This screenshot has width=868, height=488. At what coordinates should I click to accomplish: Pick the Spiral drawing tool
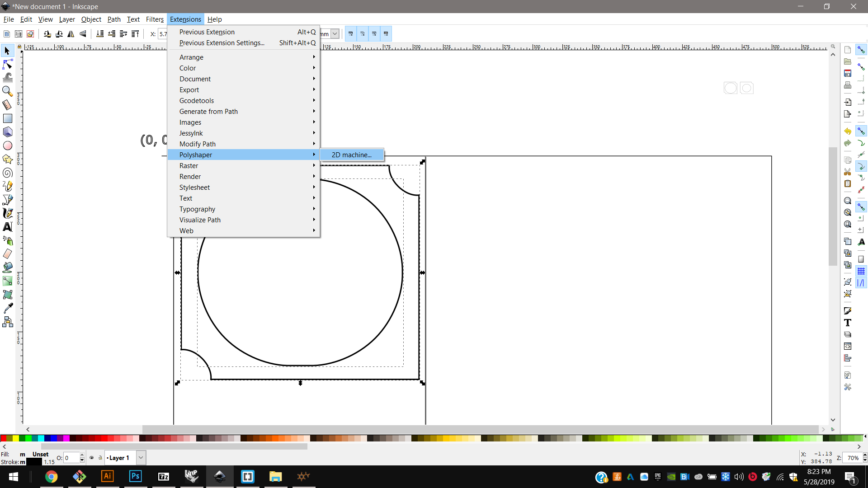click(7, 173)
